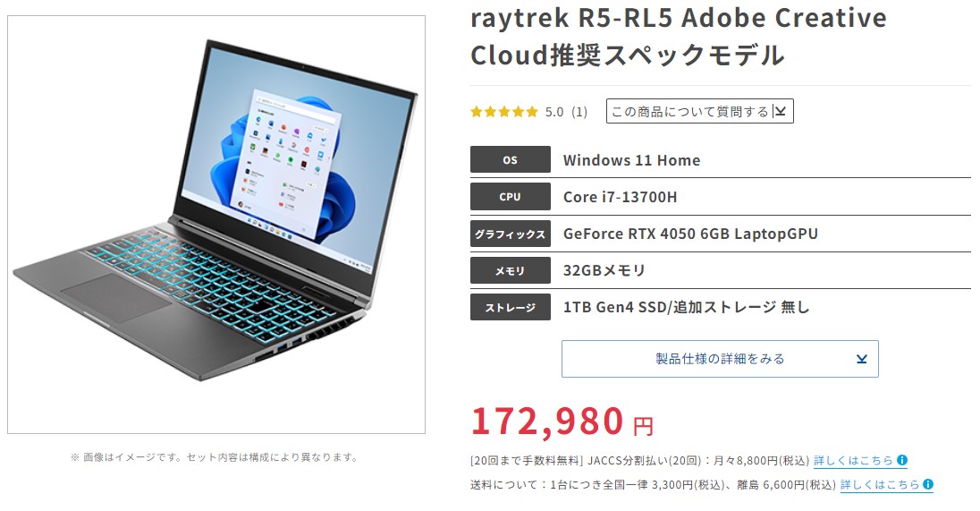This screenshot has width=980, height=511.
Task: Click the 5.0 rating score
Action: tap(554, 112)
